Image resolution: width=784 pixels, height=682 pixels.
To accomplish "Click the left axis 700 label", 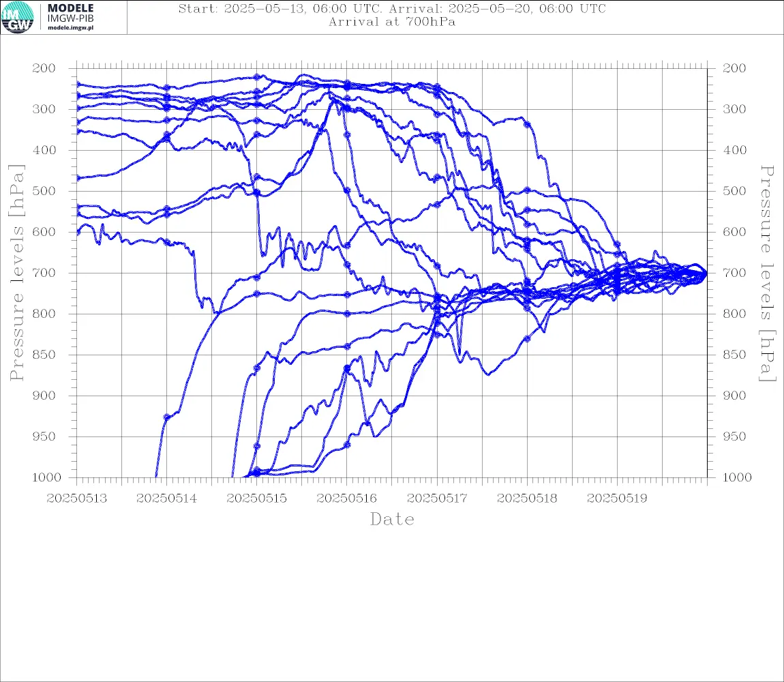I will click(44, 273).
